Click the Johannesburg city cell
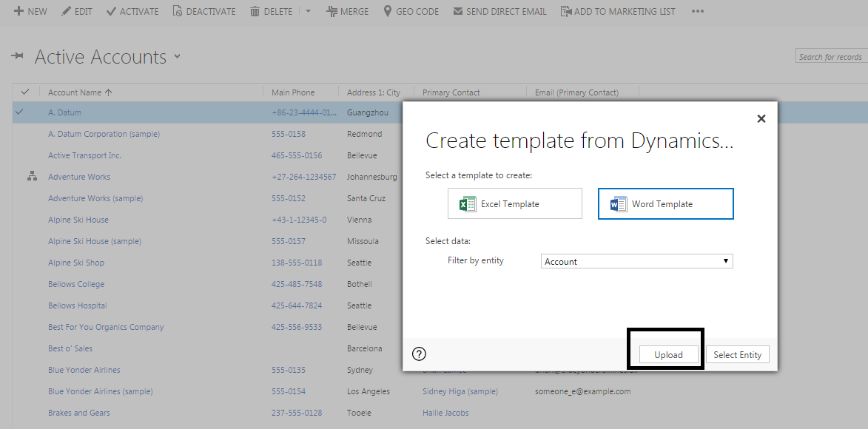 372,177
